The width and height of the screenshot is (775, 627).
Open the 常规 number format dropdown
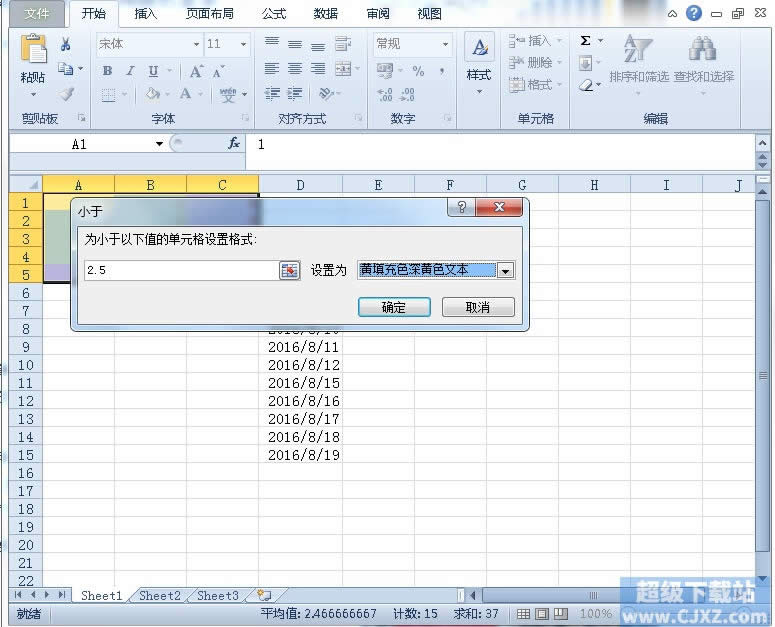[x=445, y=44]
